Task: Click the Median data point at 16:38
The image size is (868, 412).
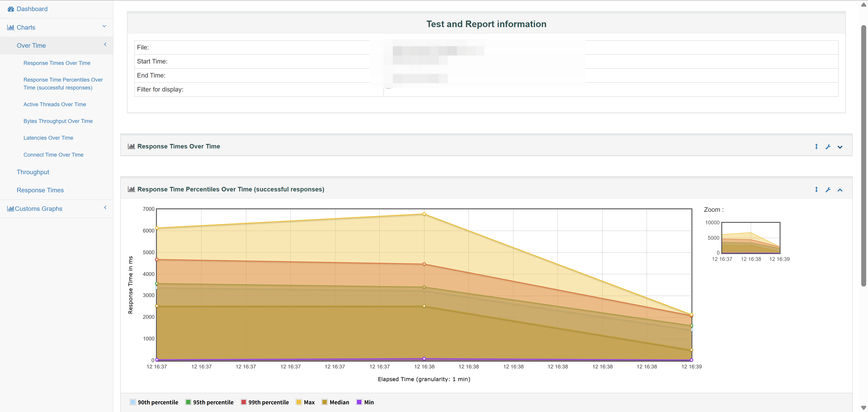Action: click(424, 306)
